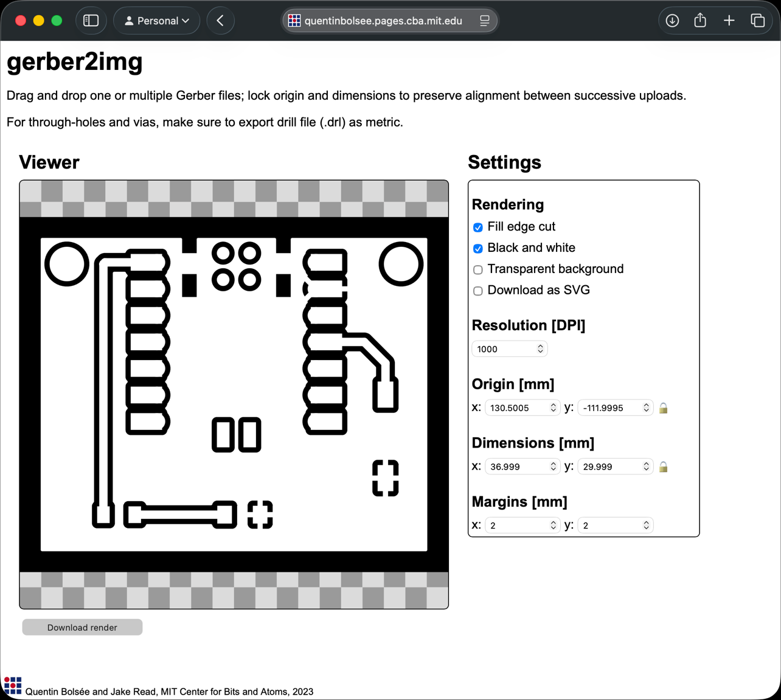The width and height of the screenshot is (781, 700).
Task: Click the reader view icon in address bar
Action: [484, 21]
